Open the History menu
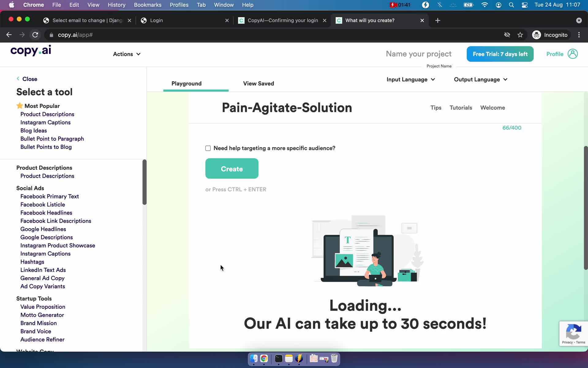The height and width of the screenshot is (368, 588). [116, 5]
